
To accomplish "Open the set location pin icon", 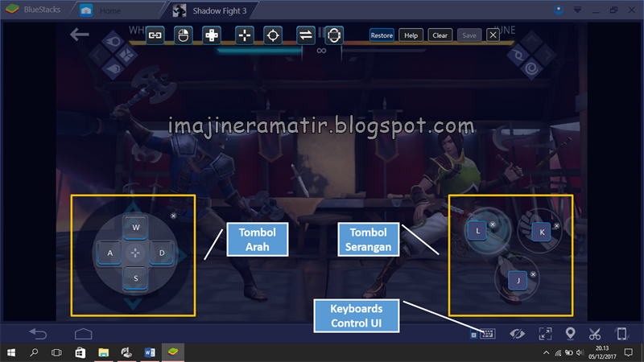I will pos(570,333).
